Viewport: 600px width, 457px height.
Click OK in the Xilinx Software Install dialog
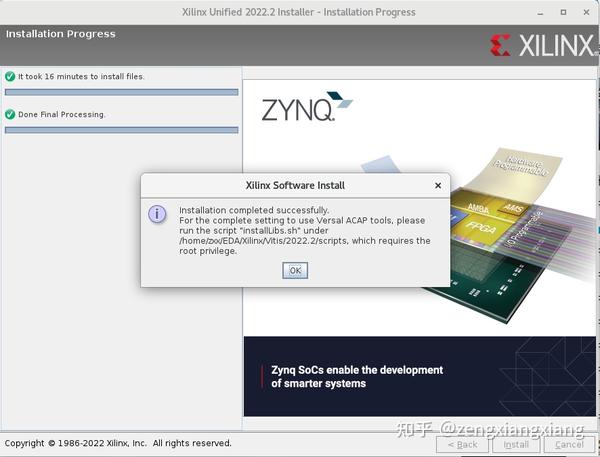coord(295,270)
